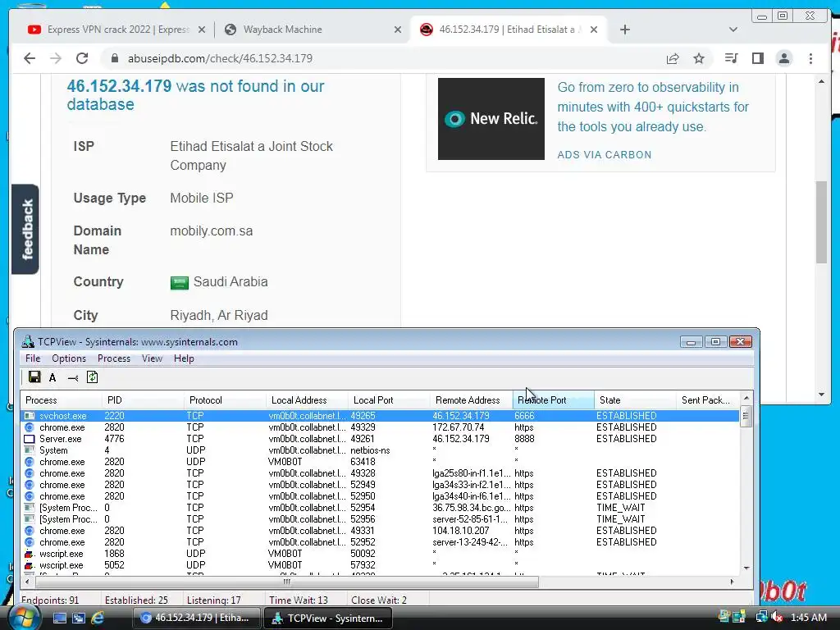Open Chrome three-dot menu

[x=810, y=58]
